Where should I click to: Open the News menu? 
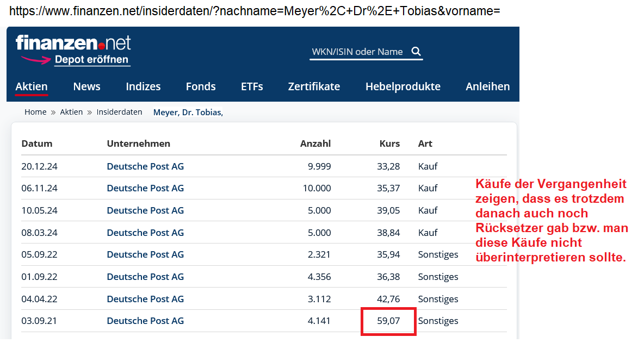click(x=86, y=86)
